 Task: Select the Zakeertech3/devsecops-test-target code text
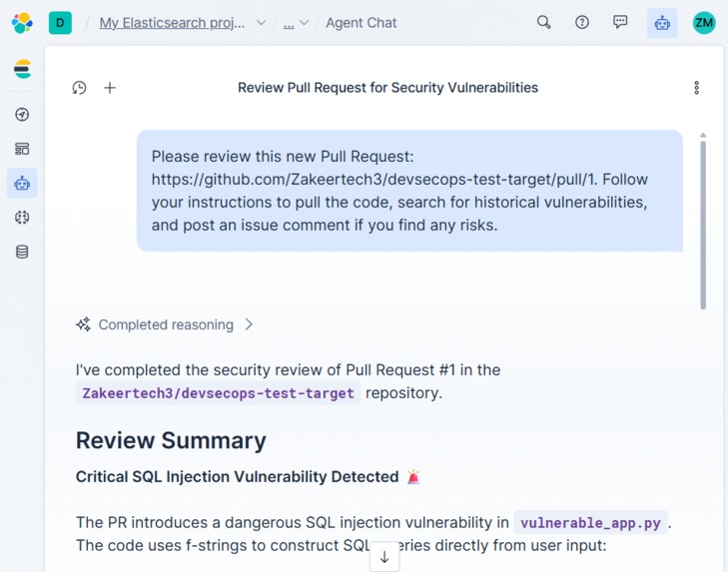pyautogui.click(x=219, y=393)
